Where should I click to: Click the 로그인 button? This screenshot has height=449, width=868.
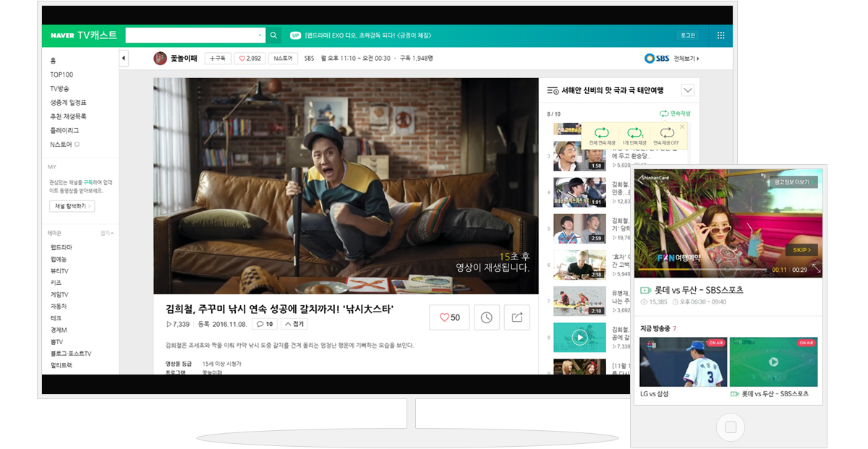688,35
